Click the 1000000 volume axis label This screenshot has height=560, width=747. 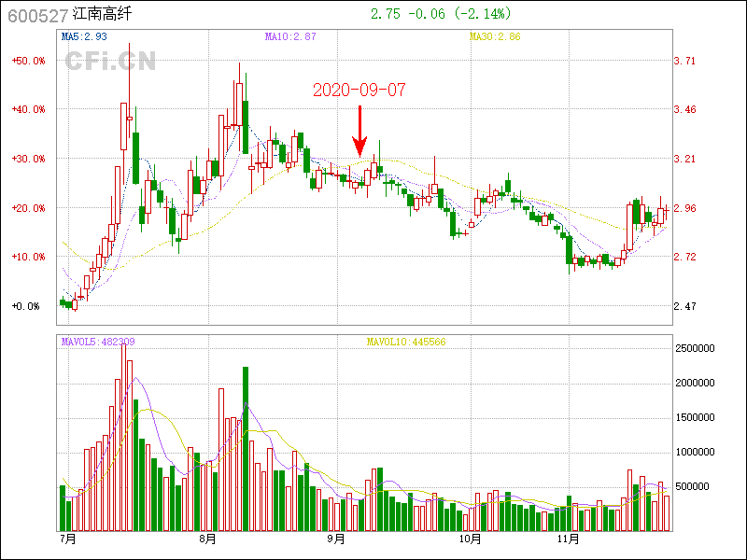point(695,452)
